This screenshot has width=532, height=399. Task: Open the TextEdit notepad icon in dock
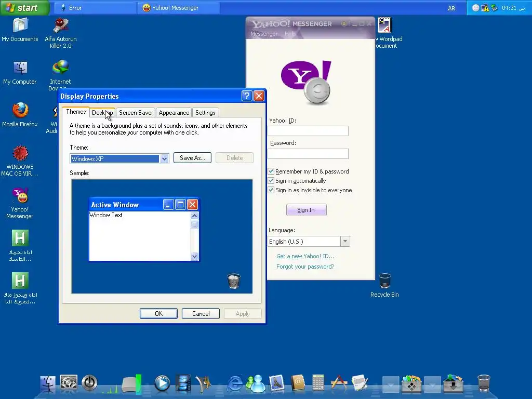(360, 383)
